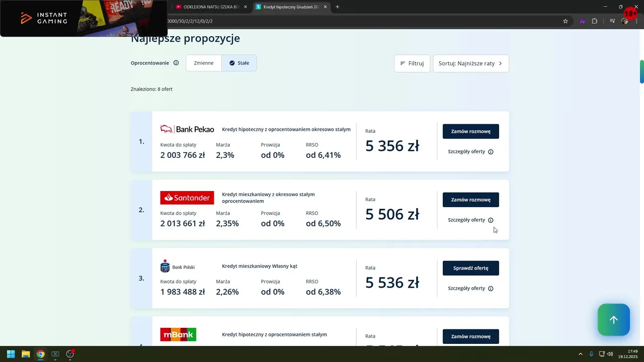Click mBank Kredyt hipoteczny z oprocentowaniem stałym
This screenshot has width=644, height=362.
click(x=275, y=335)
